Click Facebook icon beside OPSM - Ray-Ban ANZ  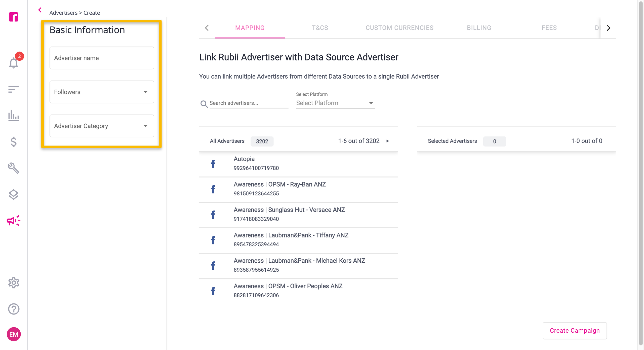(213, 189)
